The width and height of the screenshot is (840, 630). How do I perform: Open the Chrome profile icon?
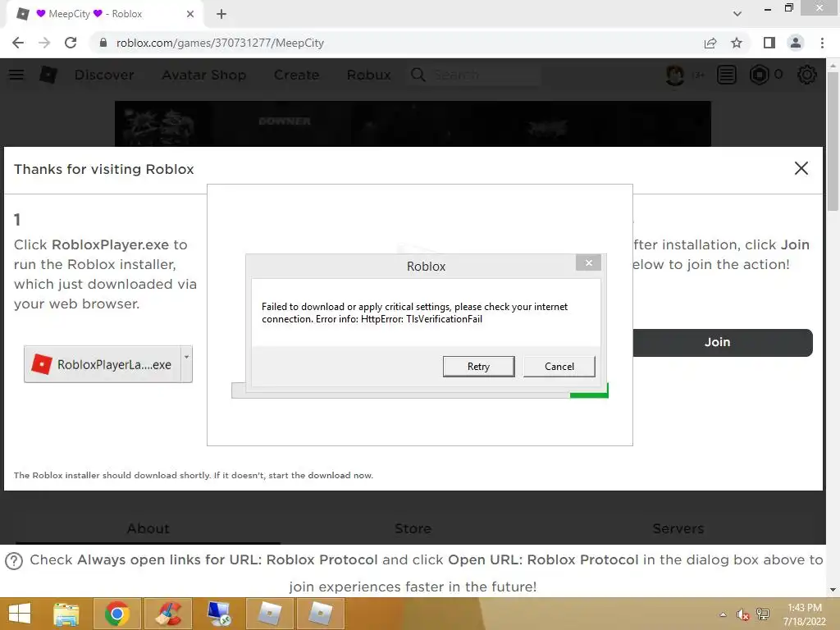(796, 43)
